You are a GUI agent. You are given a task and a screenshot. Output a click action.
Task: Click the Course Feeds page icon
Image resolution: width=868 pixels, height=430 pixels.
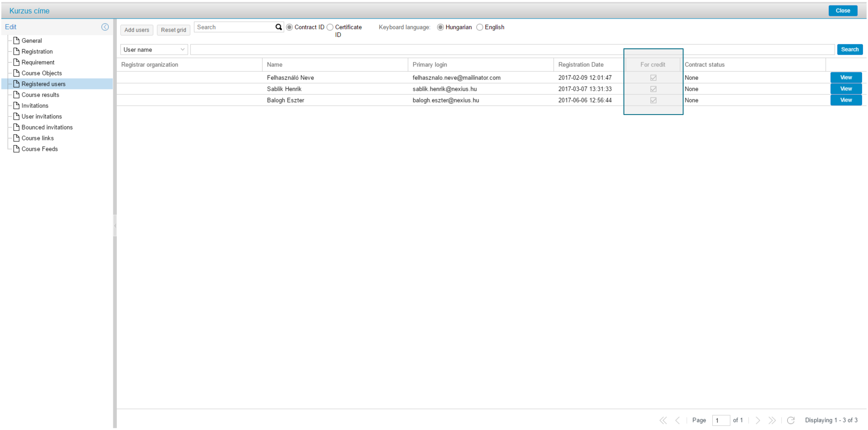(17, 149)
